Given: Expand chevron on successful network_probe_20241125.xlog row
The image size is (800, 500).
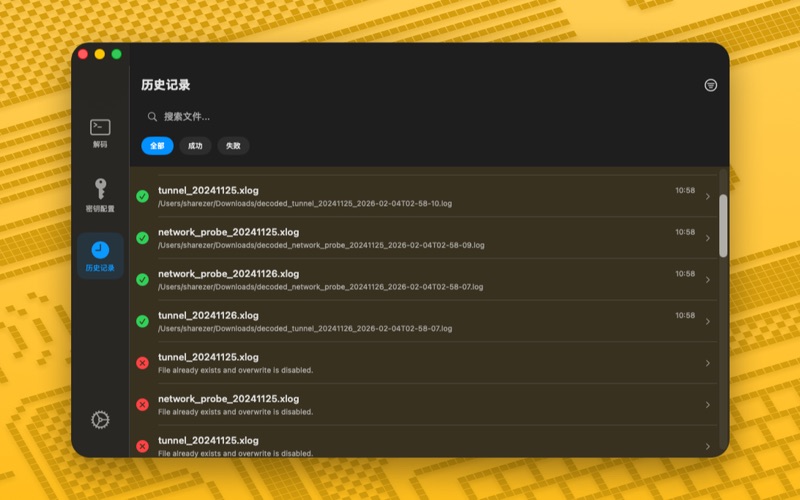Looking at the screenshot, I should [708, 238].
